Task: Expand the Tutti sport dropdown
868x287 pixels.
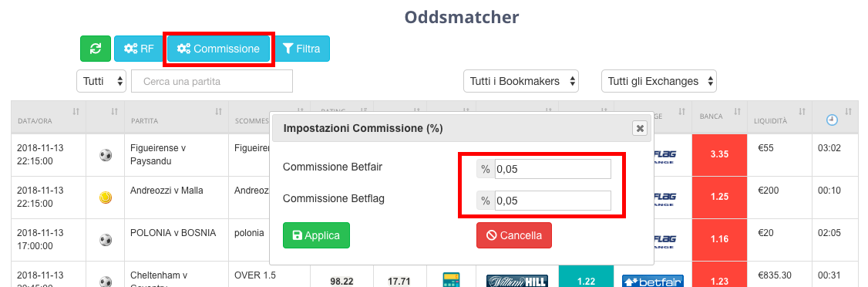Action: click(x=101, y=82)
